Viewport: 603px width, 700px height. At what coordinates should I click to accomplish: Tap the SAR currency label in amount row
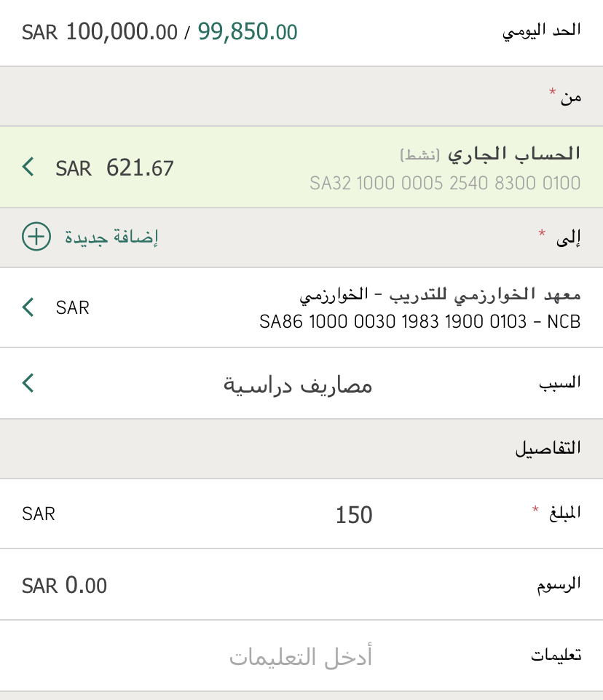pyautogui.click(x=39, y=514)
